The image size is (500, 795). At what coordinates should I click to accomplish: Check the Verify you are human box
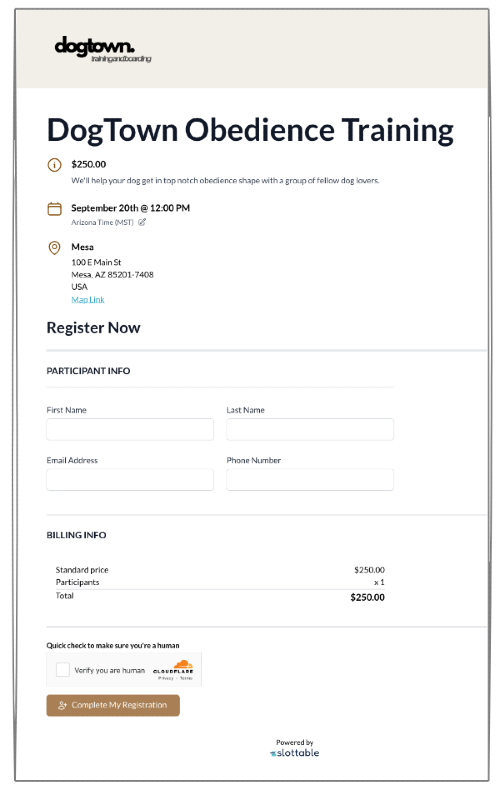pos(63,670)
